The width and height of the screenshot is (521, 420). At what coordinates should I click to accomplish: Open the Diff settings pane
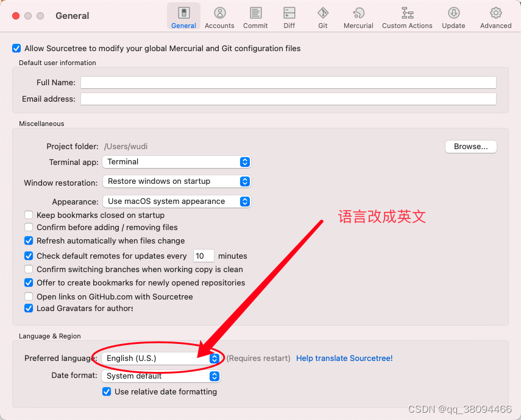(289, 16)
